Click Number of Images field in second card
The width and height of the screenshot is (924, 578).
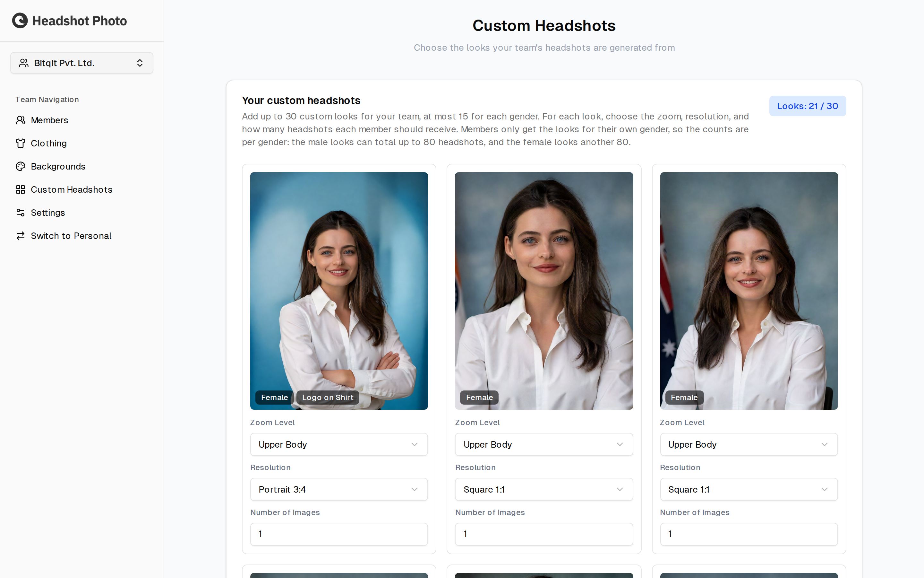pyautogui.click(x=544, y=534)
